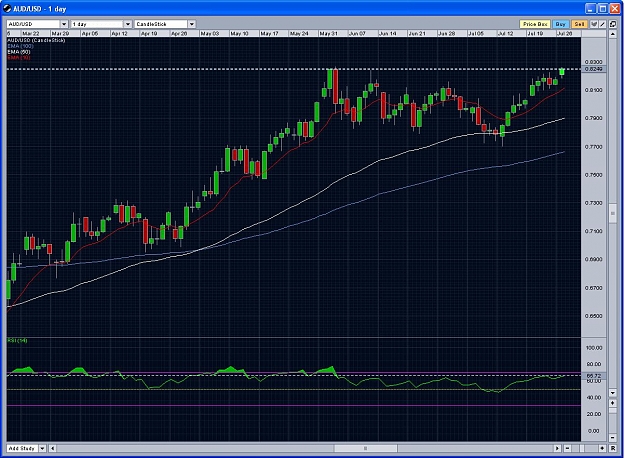Click the orange Sell button
Image resolution: width=625 pixels, height=458 pixels.
click(579, 24)
